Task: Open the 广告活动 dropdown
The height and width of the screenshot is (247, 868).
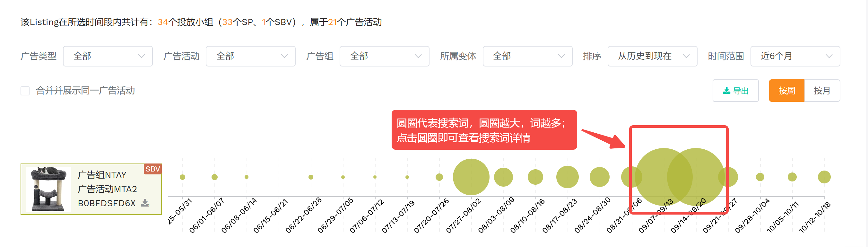Action: [250, 56]
